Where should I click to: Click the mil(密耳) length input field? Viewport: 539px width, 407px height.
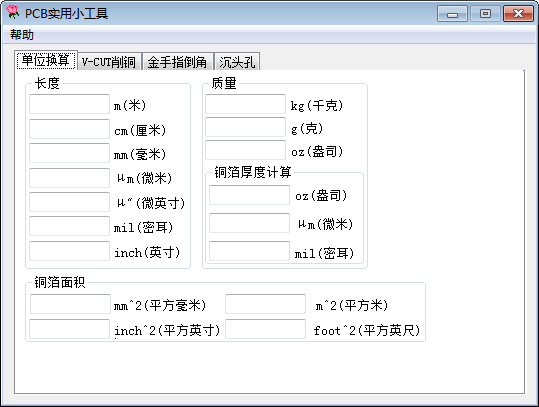[69, 226]
